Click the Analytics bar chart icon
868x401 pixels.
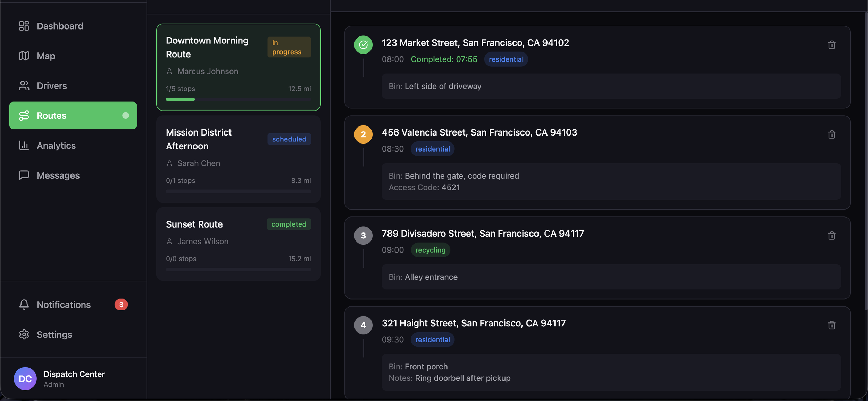coord(24,146)
